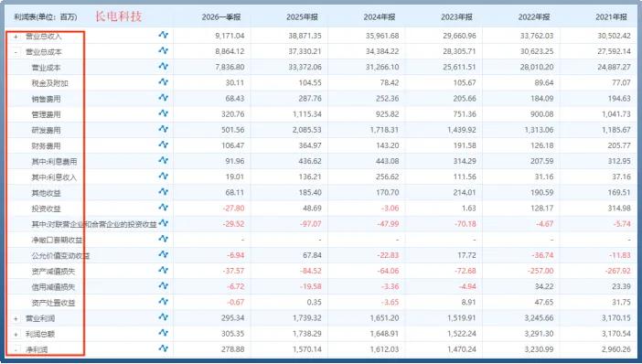
Task: Open trend chart icon for 税金及附加
Action: [164, 82]
